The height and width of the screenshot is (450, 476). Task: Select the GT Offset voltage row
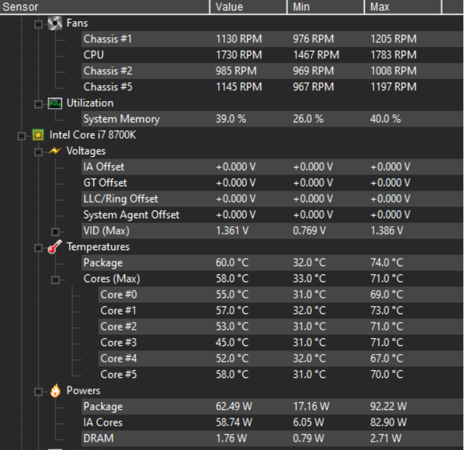point(272,183)
